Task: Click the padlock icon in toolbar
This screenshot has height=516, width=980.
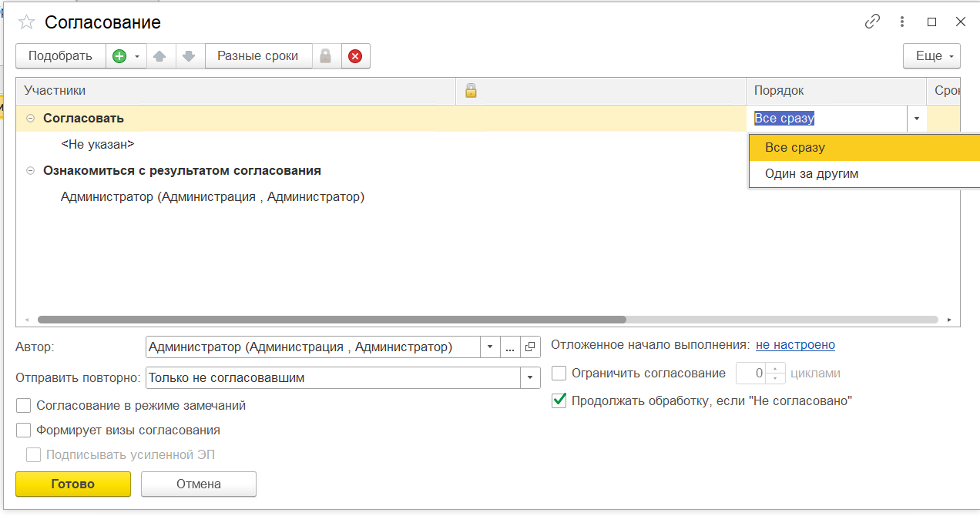Action: [326, 56]
